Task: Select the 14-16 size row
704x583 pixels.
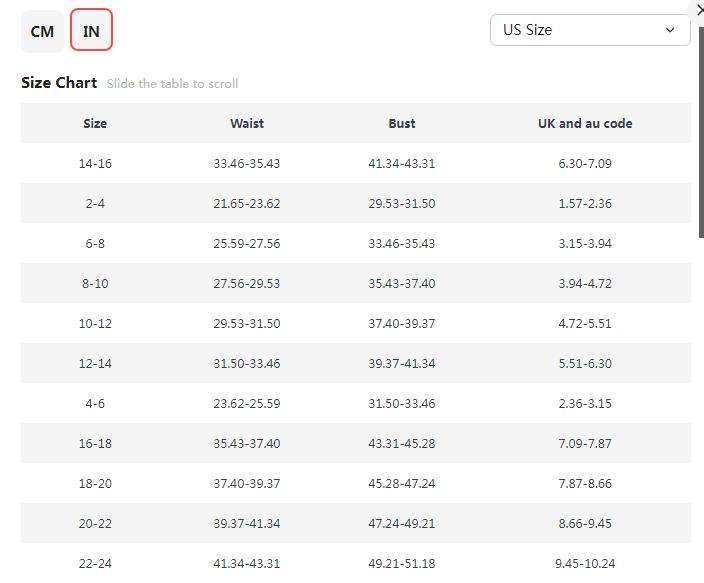Action: click(x=95, y=163)
